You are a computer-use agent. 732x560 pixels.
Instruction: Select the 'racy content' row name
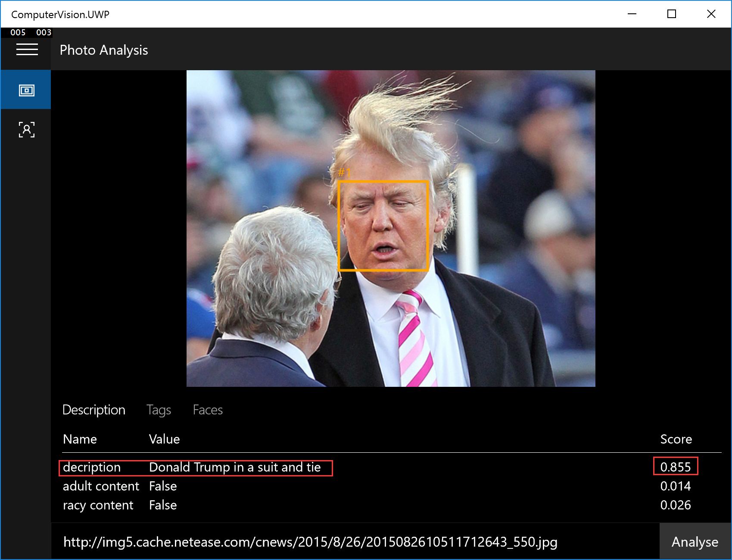tap(98, 505)
